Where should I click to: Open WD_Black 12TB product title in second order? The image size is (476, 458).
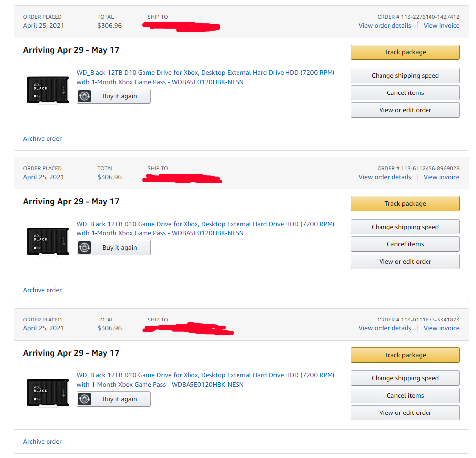(x=205, y=224)
